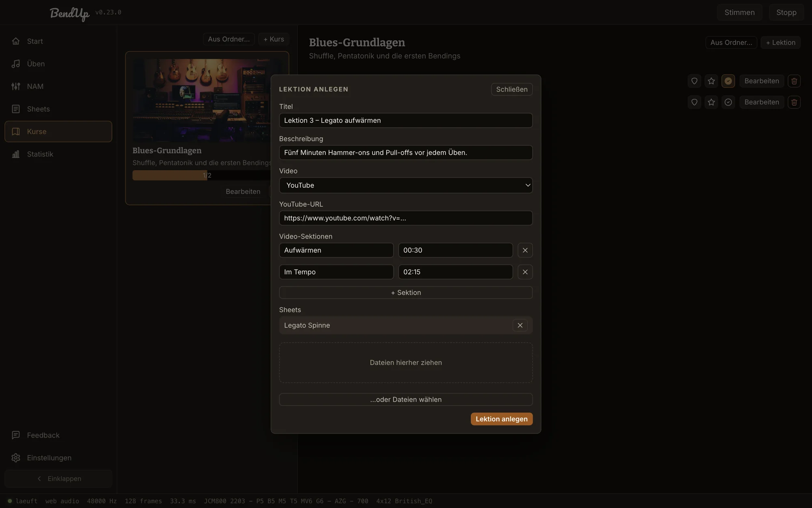The width and height of the screenshot is (812, 508).
Task: Click the YouTube-URL input field
Action: point(406,218)
